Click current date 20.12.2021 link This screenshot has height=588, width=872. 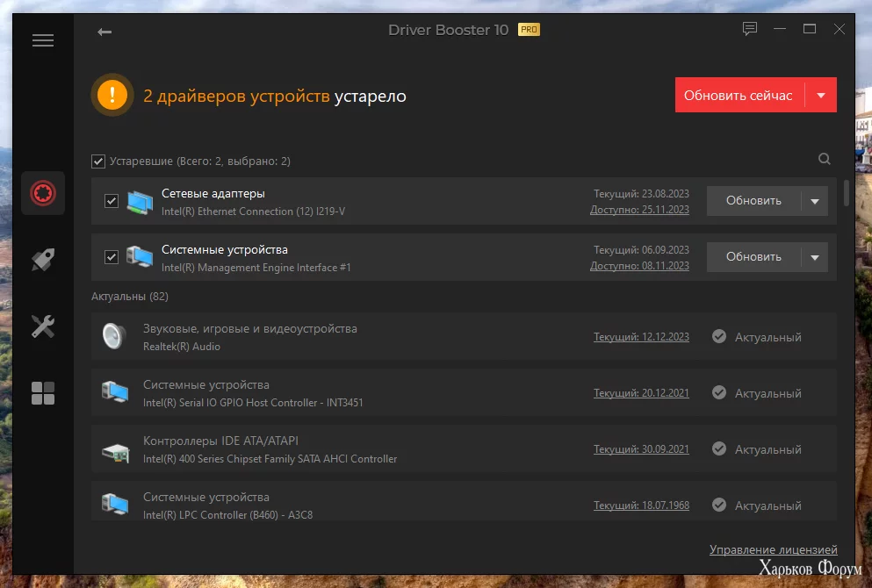click(x=641, y=393)
